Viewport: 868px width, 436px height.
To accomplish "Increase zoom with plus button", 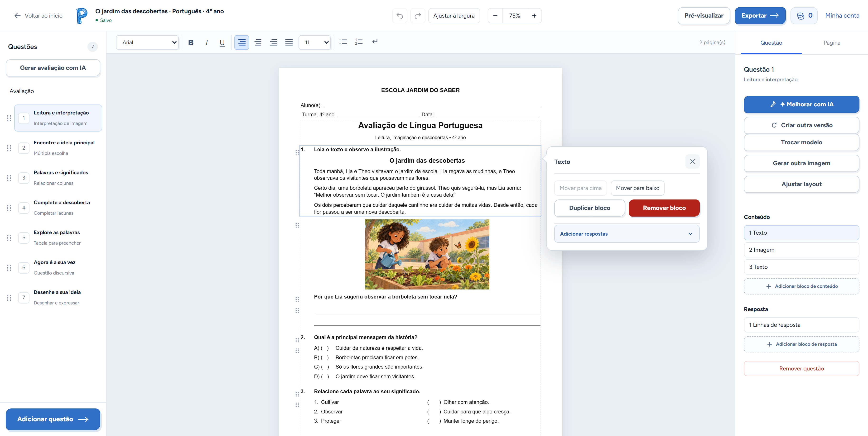I will point(534,16).
